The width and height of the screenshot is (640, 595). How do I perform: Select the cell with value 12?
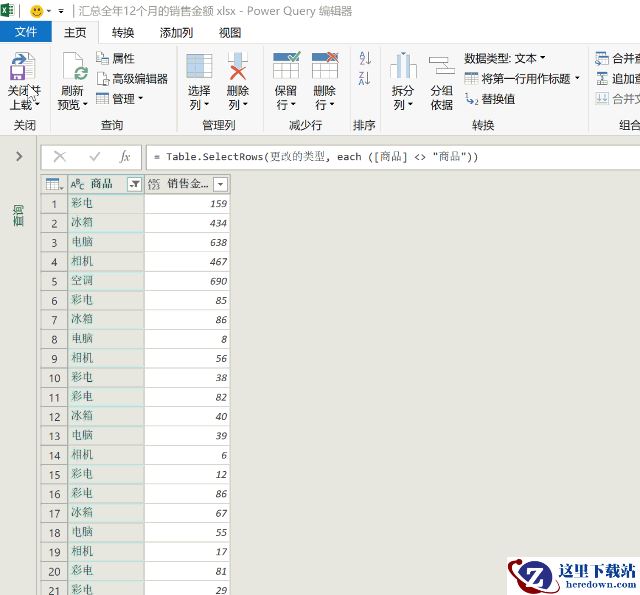(x=187, y=474)
